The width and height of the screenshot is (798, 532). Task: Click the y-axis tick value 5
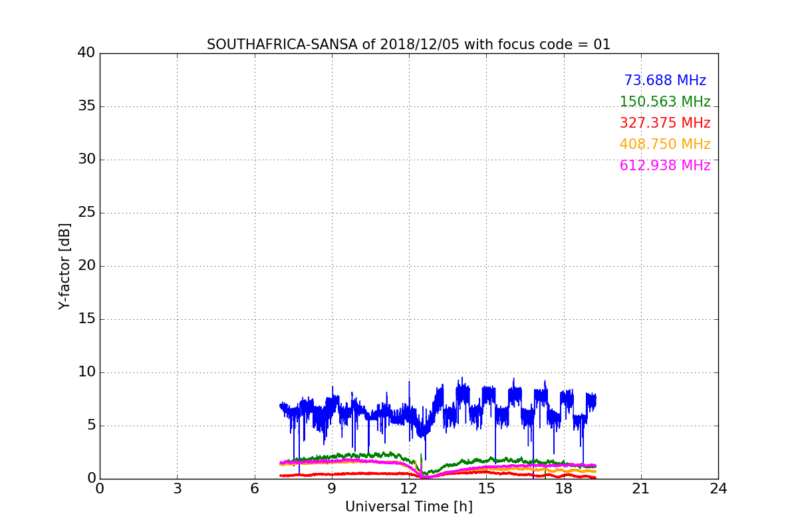[91, 426]
